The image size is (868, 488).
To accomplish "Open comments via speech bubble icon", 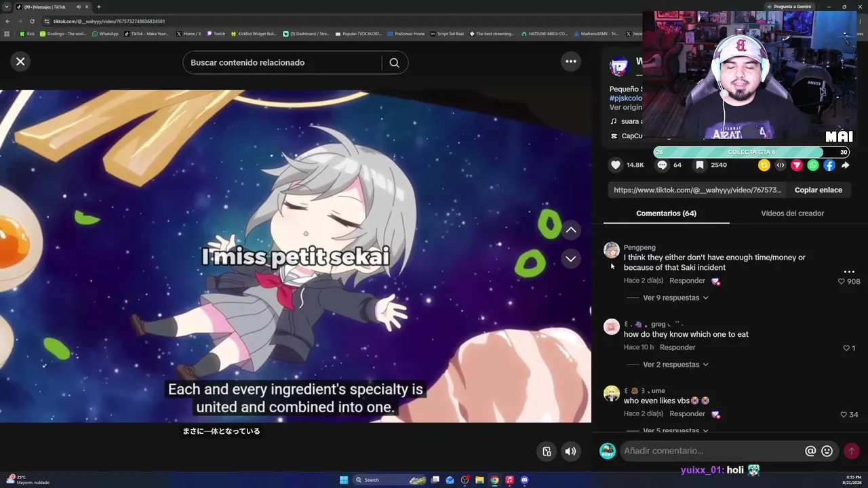I will 662,165.
